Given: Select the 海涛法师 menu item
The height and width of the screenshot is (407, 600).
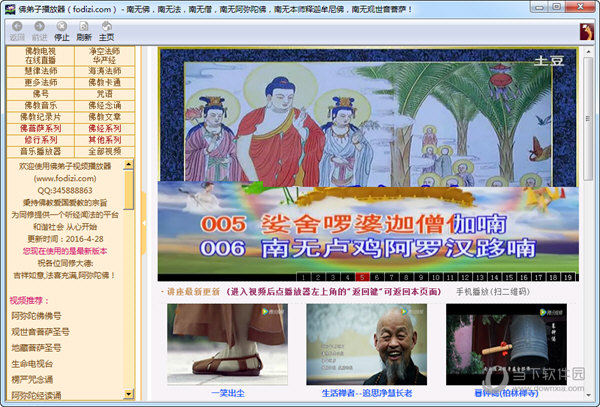Looking at the screenshot, I should 105,71.
